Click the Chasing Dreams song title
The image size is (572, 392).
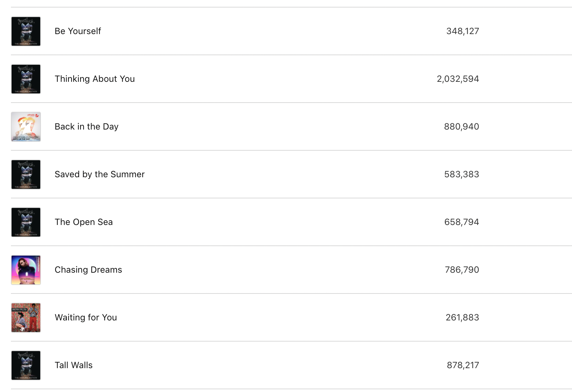[88, 270]
